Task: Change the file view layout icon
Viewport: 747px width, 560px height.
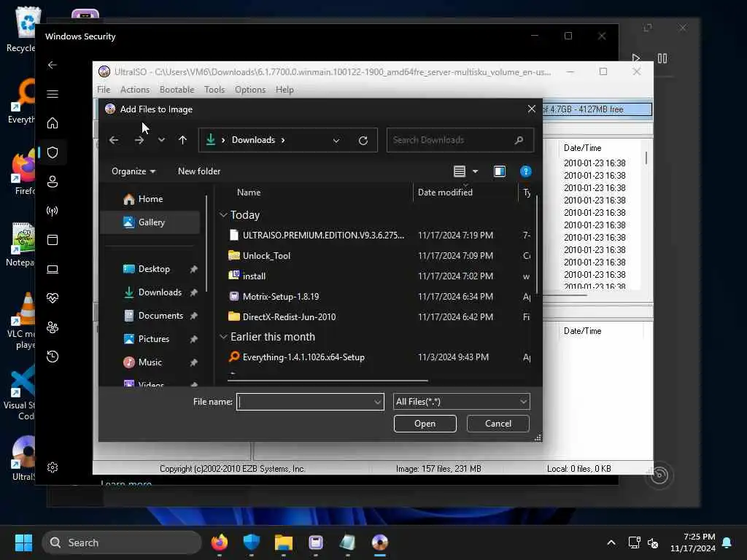Action: click(x=460, y=171)
